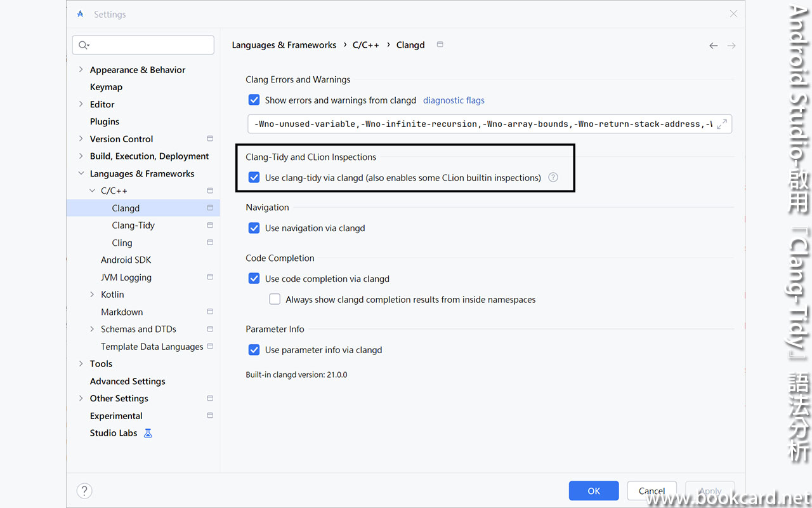This screenshot has height=508, width=812.
Task: Open the diagnostic flags link
Action: tap(454, 100)
